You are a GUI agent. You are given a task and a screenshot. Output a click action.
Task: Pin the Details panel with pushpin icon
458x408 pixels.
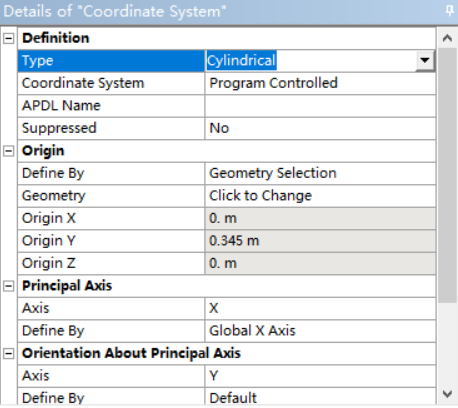pos(450,11)
